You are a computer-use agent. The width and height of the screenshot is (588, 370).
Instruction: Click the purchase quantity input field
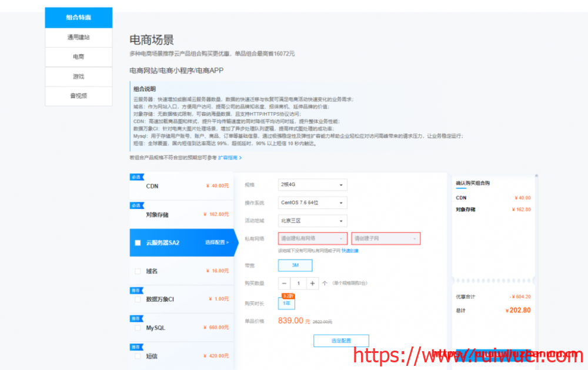298,283
